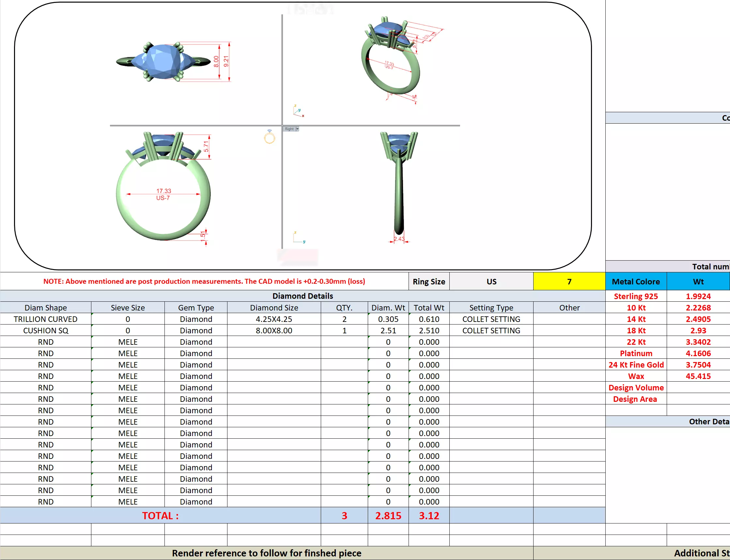Select the total weight cell 3.12
Viewport: 730px width, 560px height.
pyautogui.click(x=429, y=516)
